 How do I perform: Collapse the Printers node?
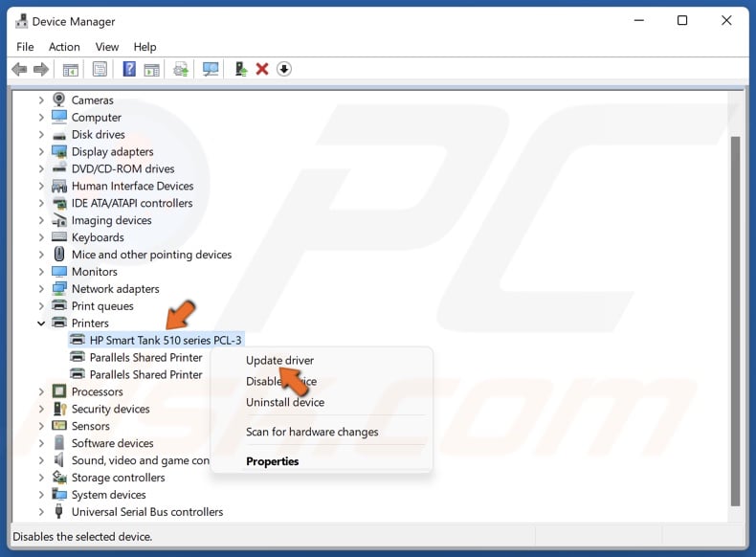pos(41,323)
